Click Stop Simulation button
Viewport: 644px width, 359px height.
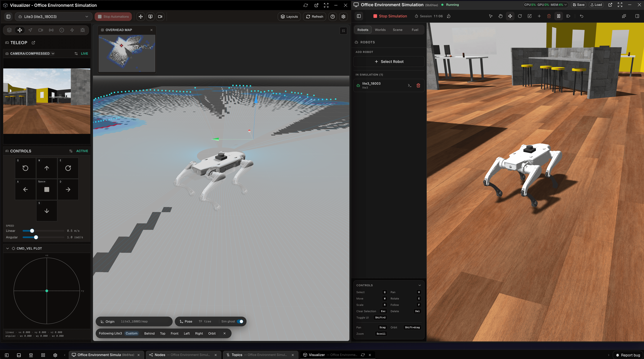coord(390,16)
